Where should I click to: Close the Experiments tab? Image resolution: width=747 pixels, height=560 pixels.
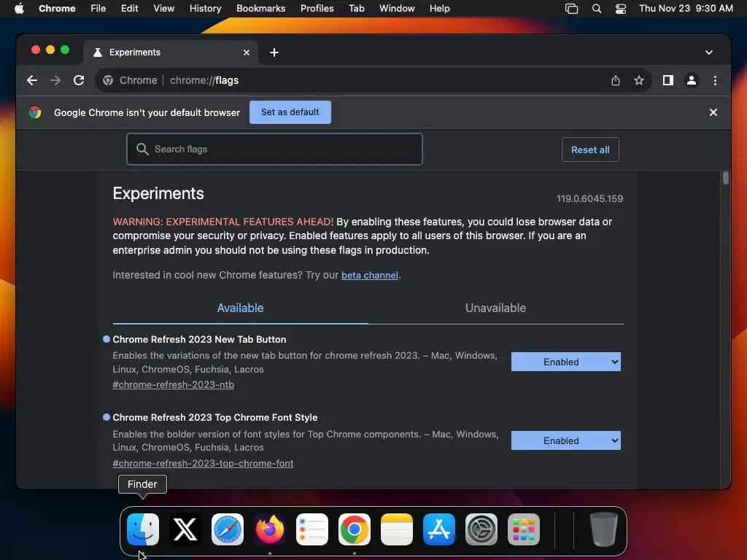(247, 52)
